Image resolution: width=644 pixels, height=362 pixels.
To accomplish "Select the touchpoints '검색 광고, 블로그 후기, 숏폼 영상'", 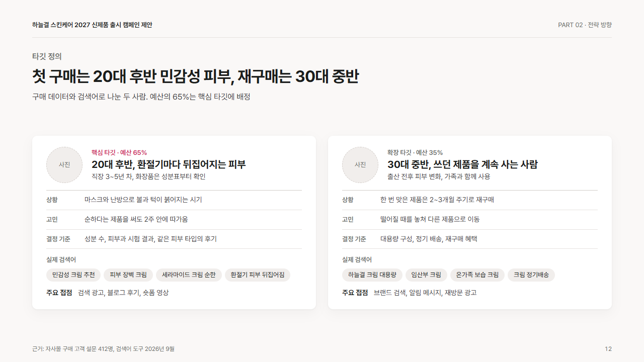I will (123, 293).
